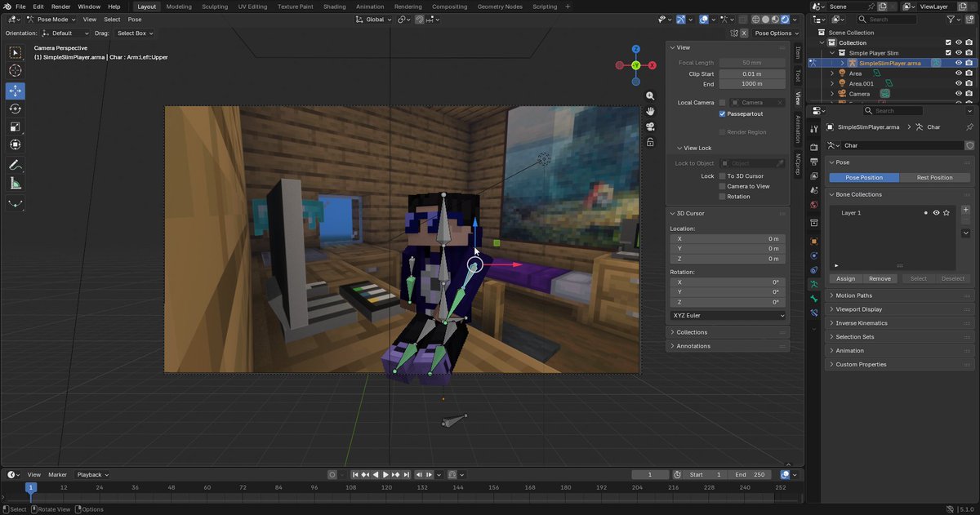The image size is (980, 515).
Task: Activate the Transform tool
Action: [x=16, y=145]
